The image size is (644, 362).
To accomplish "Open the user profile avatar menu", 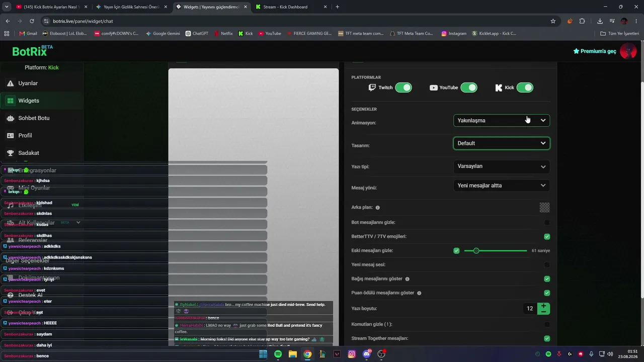I will pyautogui.click(x=628, y=51).
